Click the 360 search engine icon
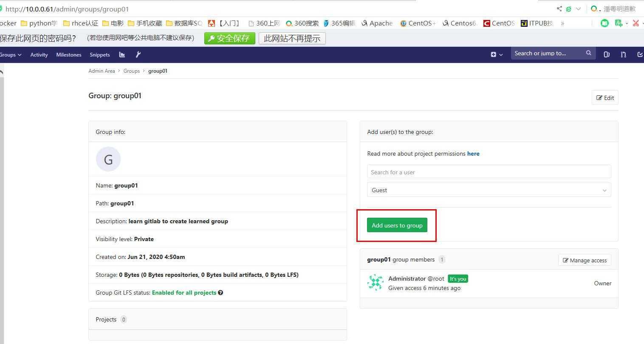644x344 pixels. (x=594, y=9)
